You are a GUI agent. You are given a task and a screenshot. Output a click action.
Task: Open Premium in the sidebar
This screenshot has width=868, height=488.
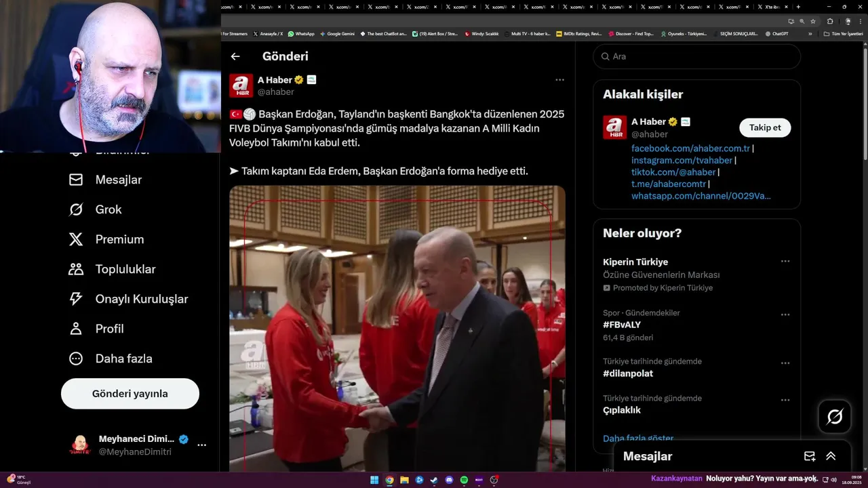[x=106, y=239]
